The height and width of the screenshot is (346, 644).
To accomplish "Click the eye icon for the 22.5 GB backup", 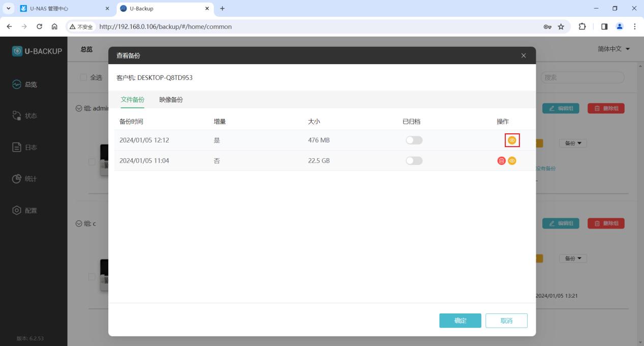I will [x=512, y=161].
